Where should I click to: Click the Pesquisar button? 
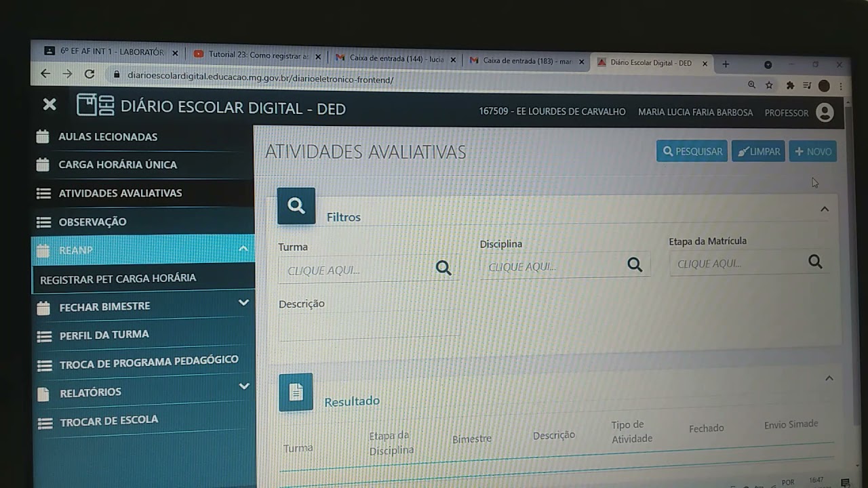click(692, 151)
